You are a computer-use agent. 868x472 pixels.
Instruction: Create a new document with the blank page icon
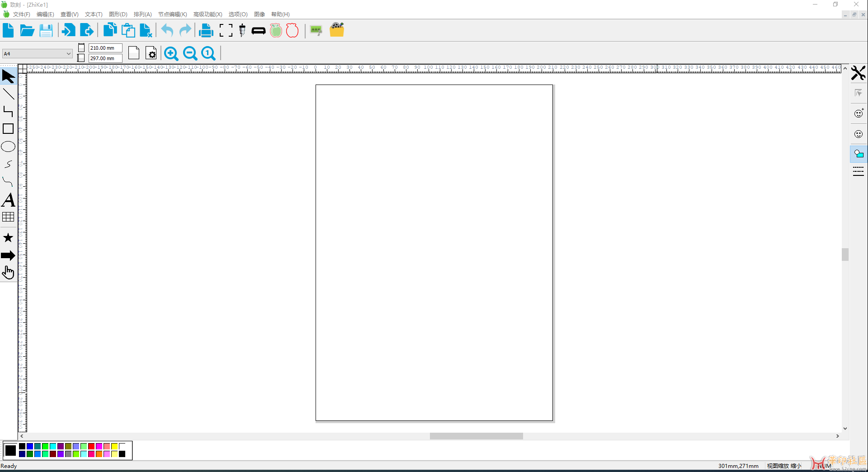click(8, 30)
